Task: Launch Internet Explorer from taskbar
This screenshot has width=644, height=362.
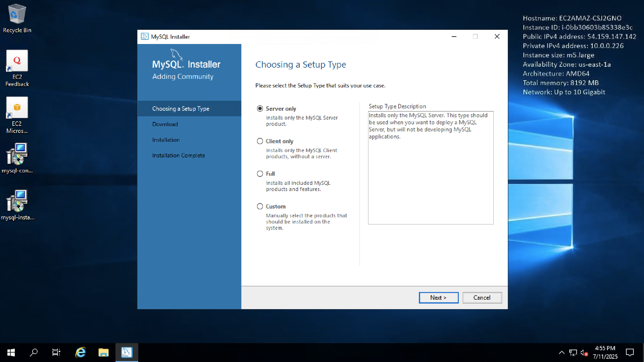Action: pos(80,352)
